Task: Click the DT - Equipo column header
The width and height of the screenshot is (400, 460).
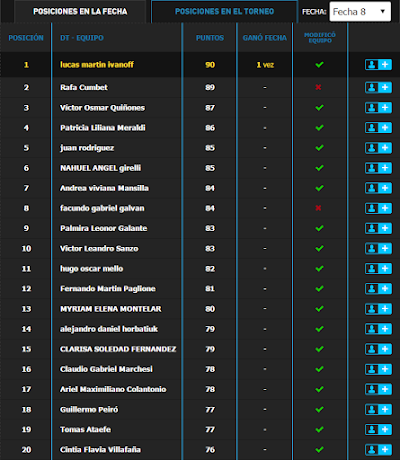Action: [x=82, y=38]
